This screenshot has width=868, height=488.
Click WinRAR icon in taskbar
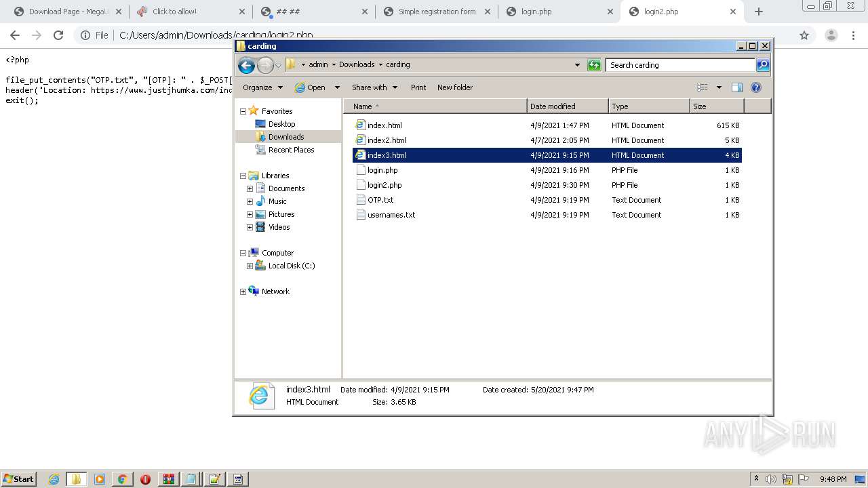(x=168, y=479)
